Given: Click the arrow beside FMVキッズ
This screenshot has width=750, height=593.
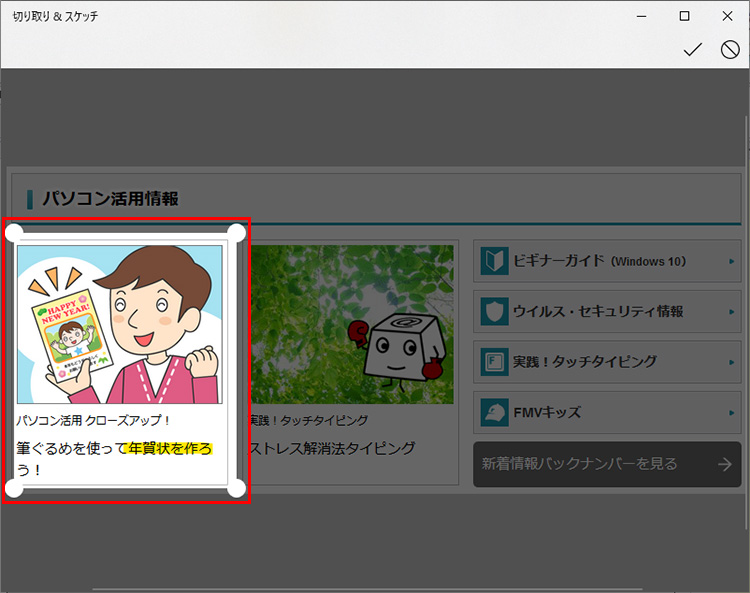Looking at the screenshot, I should (732, 412).
